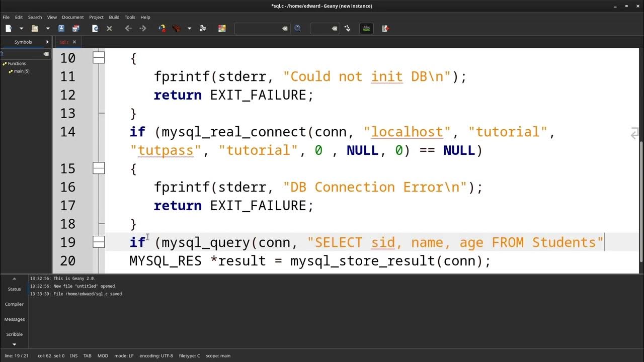644x362 pixels.
Task: Collapse the code fold at line 19
Action: pos(99,242)
